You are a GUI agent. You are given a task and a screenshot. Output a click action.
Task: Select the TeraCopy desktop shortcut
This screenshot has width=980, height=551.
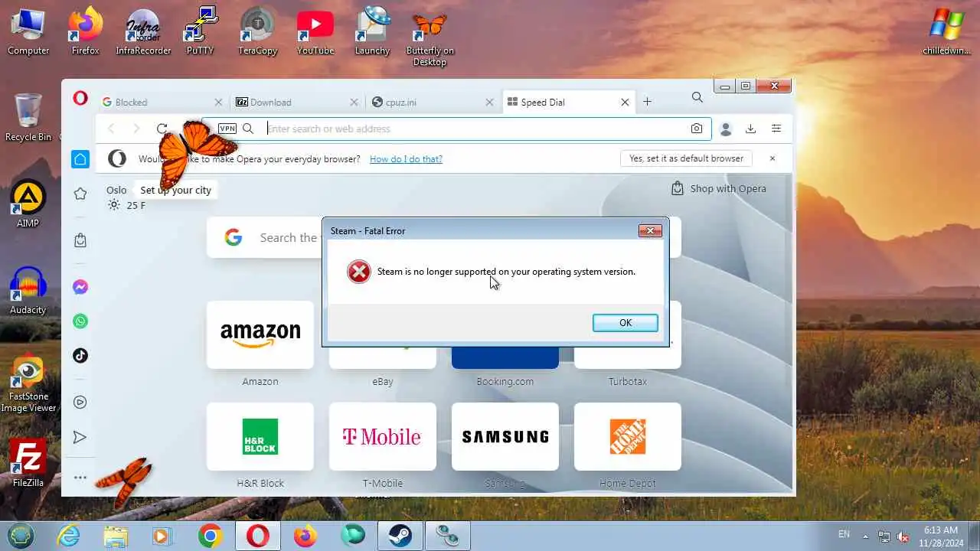pyautogui.click(x=257, y=31)
